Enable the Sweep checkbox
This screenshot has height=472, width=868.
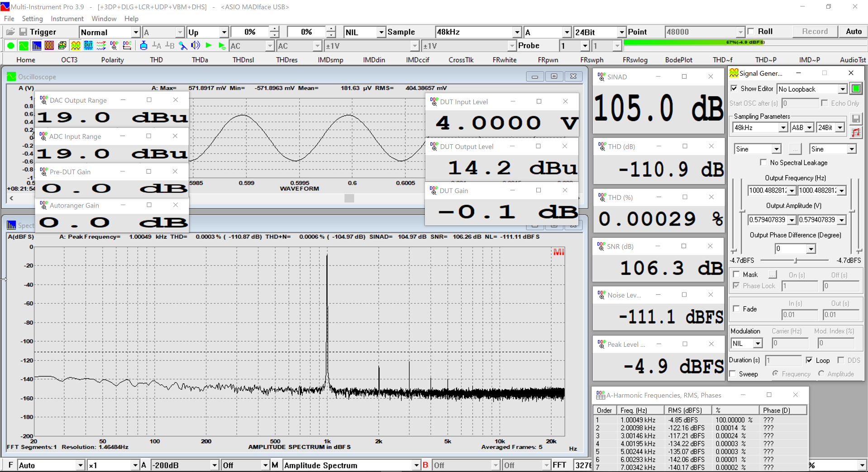(733, 374)
